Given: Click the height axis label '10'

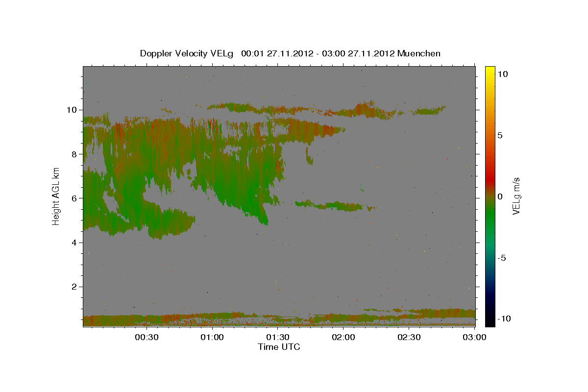Looking at the screenshot, I should [x=73, y=110].
